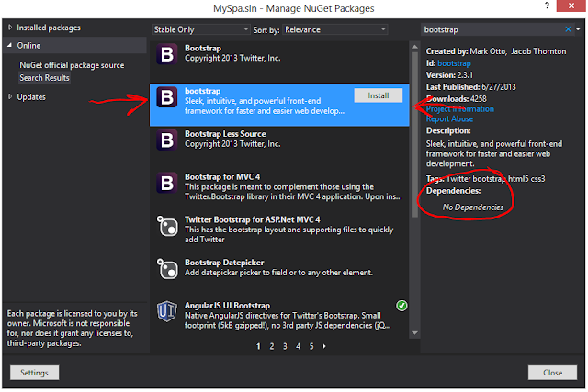Click the Close button

552,373
